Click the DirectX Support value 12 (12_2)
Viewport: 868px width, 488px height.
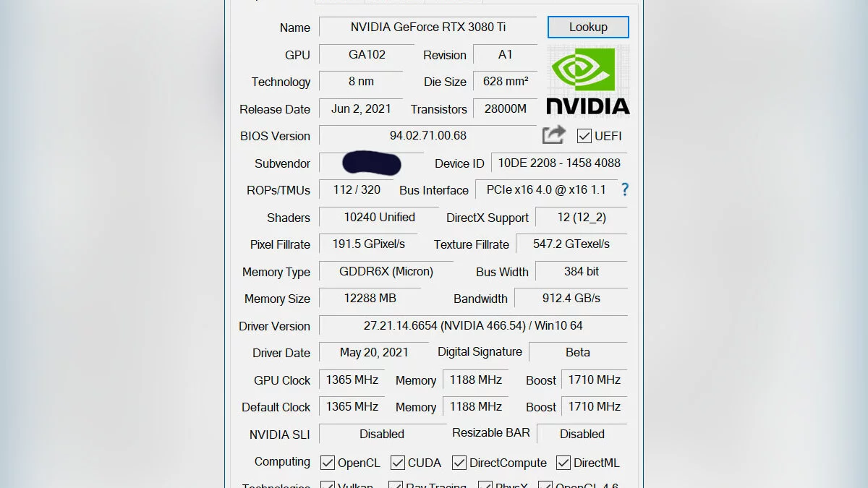582,218
